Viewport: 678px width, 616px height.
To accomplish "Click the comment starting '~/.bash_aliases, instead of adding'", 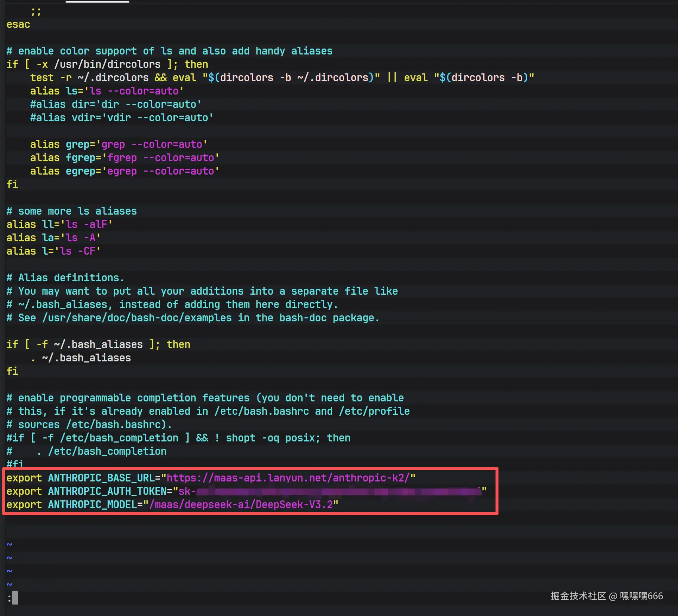I will (172, 305).
